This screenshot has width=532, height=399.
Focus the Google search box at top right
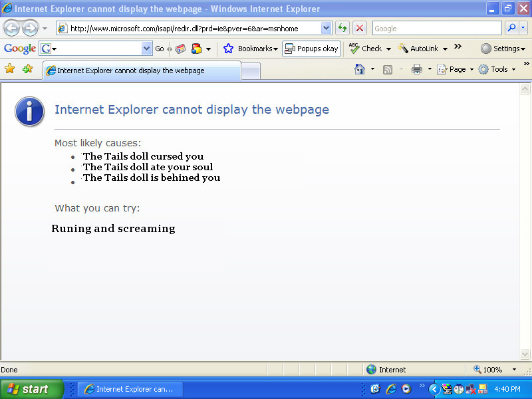[437, 29]
